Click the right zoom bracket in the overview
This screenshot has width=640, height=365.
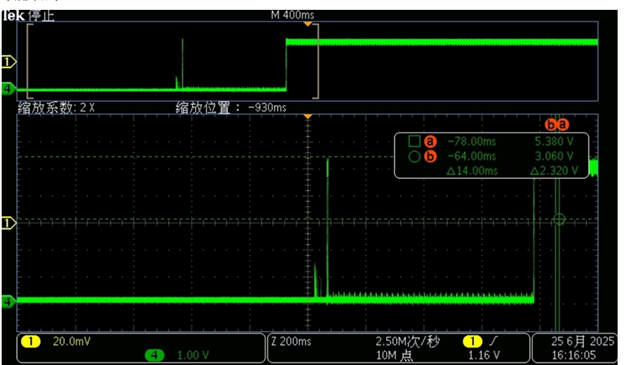[x=316, y=61]
